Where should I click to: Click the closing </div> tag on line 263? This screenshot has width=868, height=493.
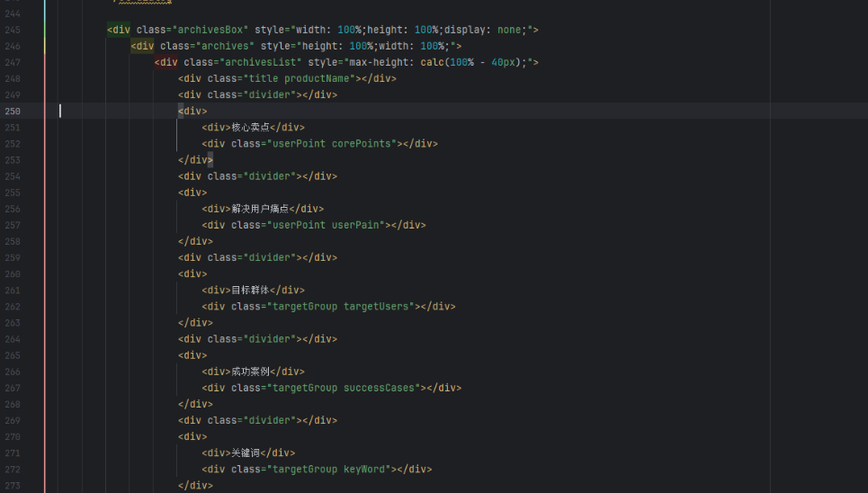pyautogui.click(x=195, y=323)
